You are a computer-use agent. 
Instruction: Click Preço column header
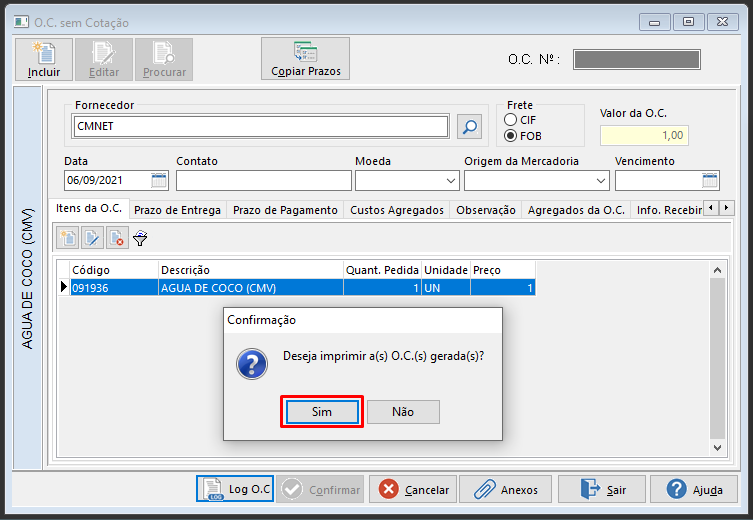coord(503,270)
